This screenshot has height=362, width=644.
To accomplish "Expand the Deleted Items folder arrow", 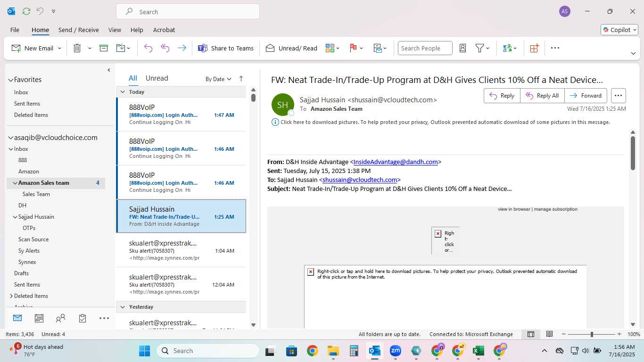I will (x=11, y=296).
